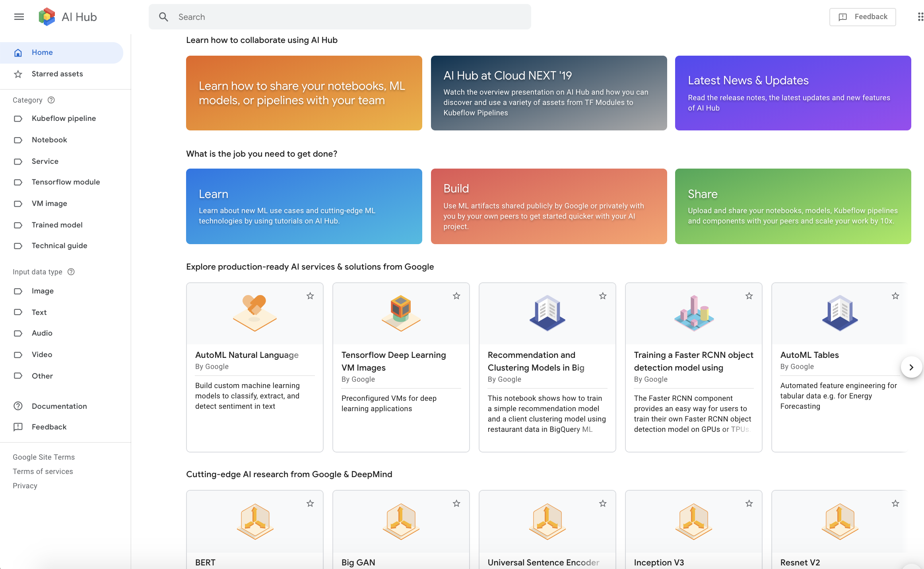Click the Feedback button in top bar
The image size is (924, 569).
pyautogui.click(x=862, y=17)
